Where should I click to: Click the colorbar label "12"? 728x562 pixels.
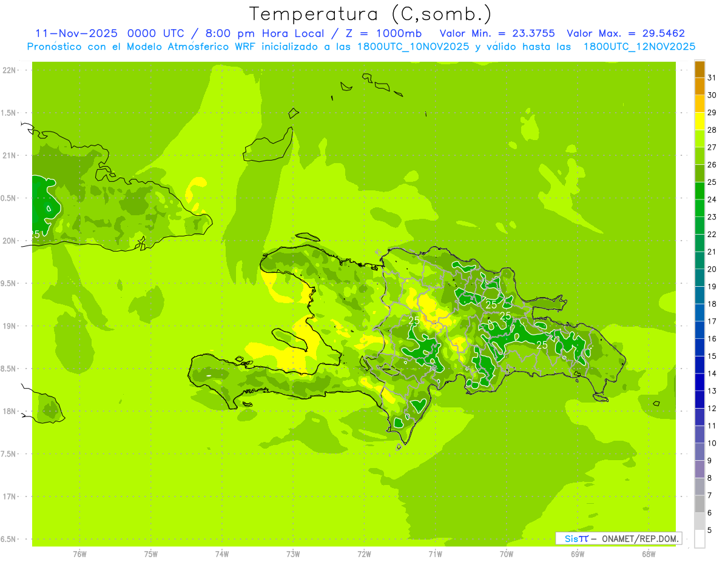[x=712, y=408]
